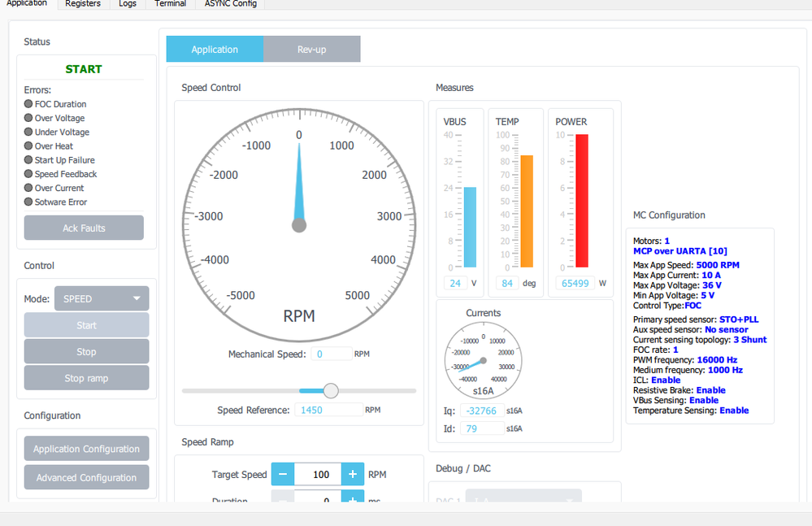The image size is (812, 526).
Task: Switch to the Logs tab
Action: [128, 3]
